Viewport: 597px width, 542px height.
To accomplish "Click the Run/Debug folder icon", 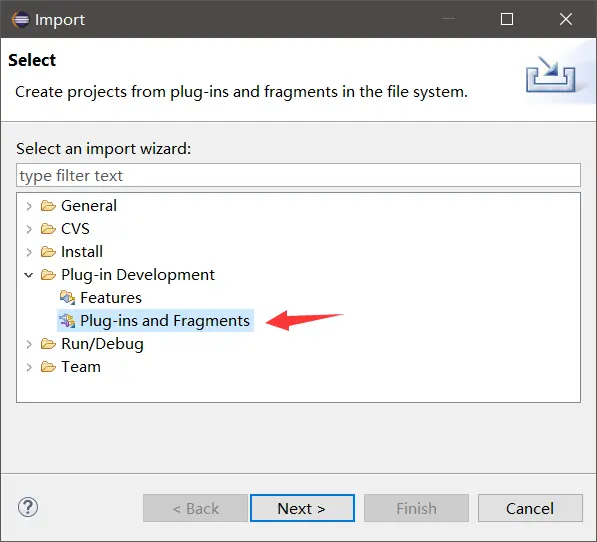I will click(48, 344).
